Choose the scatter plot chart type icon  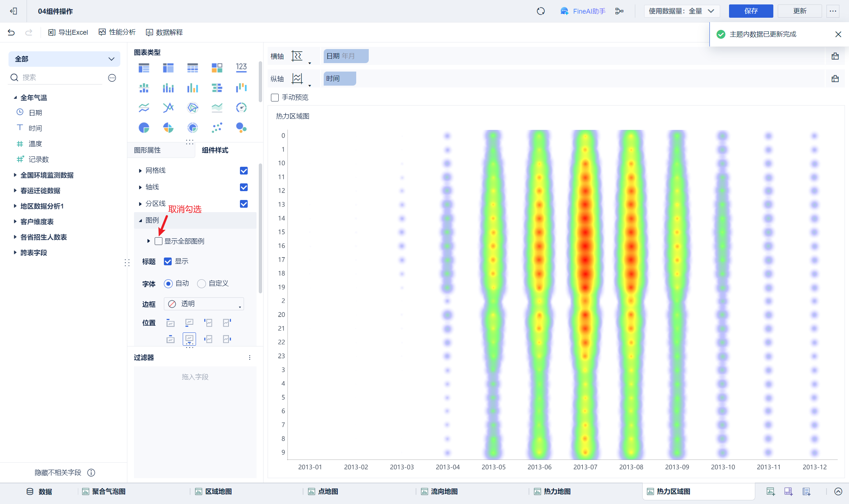pyautogui.click(x=217, y=128)
